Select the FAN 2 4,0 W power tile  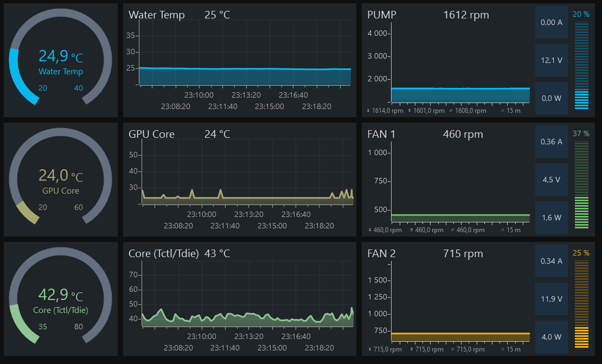[x=552, y=337]
